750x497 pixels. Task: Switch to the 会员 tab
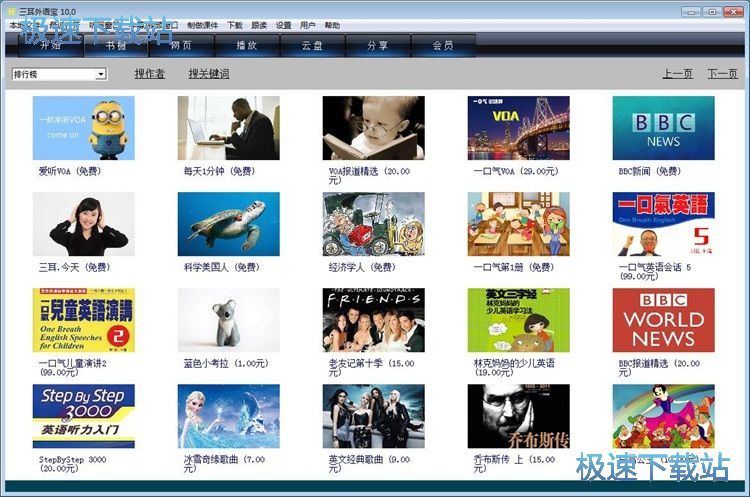(x=443, y=45)
